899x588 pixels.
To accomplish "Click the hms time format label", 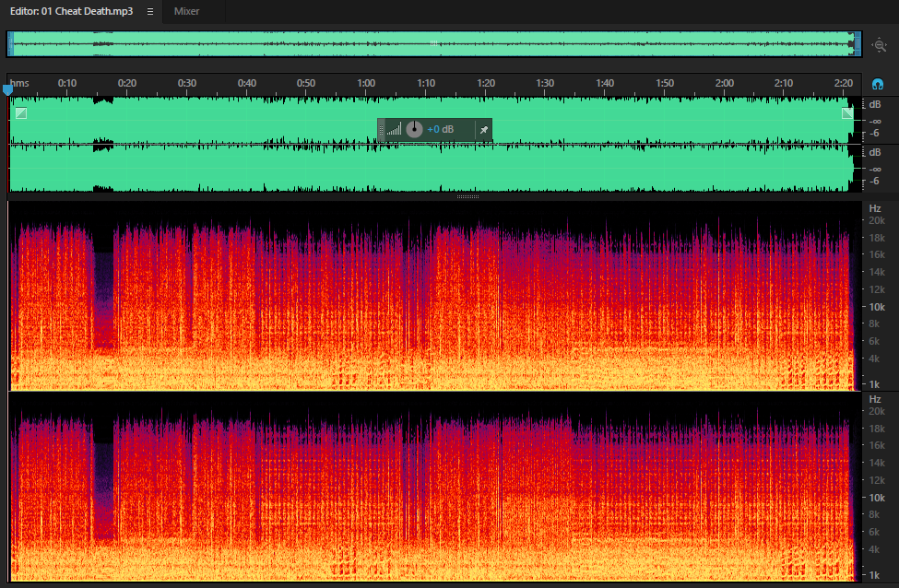I will [19, 83].
